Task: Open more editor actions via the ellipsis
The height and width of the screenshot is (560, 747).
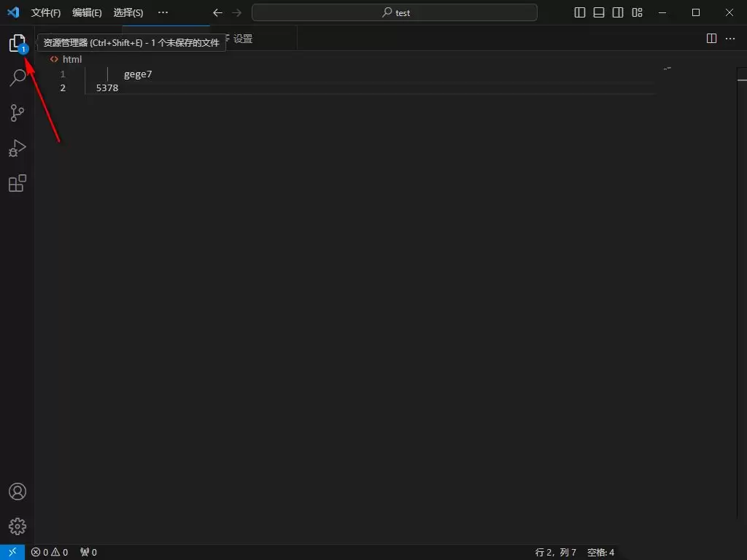Action: (729, 39)
